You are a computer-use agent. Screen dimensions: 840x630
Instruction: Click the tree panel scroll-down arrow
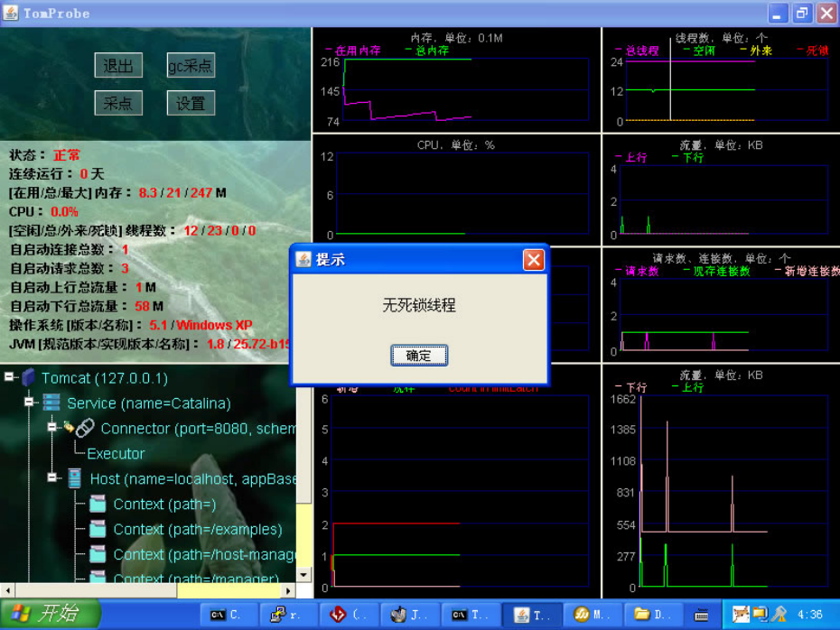pos(303,575)
